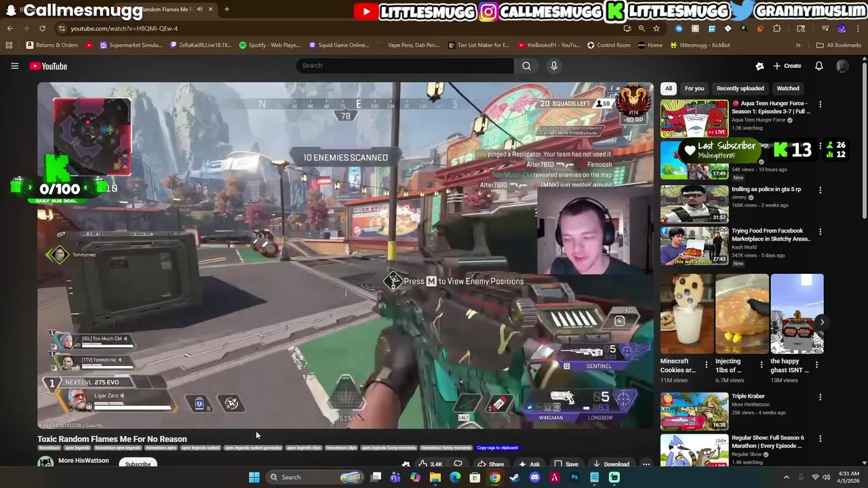The image size is (868, 488).
Task: Start voice search with the microphone
Action: [554, 66]
